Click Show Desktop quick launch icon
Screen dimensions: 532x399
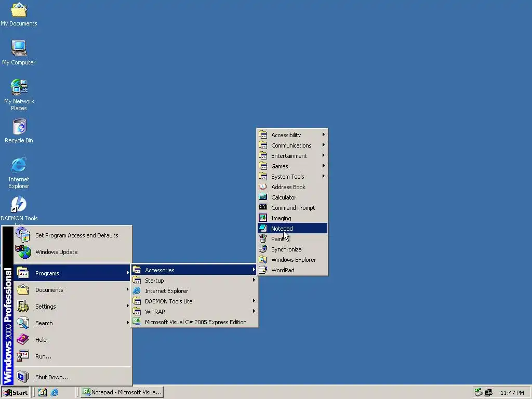coord(43,392)
